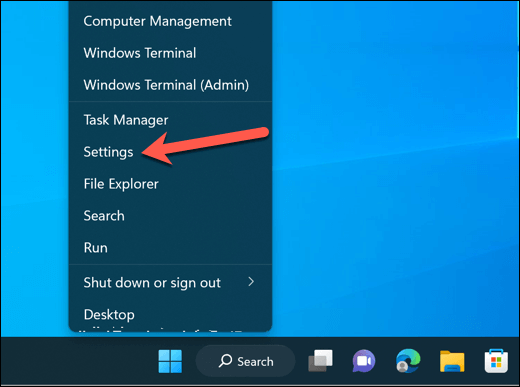Launch the Chat (Teams) taskbar icon
This screenshot has width=520, height=387.
(x=364, y=361)
